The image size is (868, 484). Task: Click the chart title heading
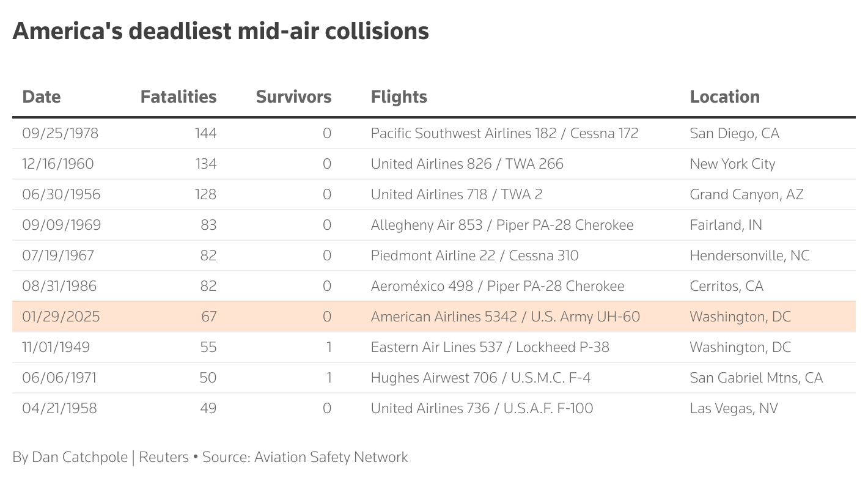coord(221,31)
